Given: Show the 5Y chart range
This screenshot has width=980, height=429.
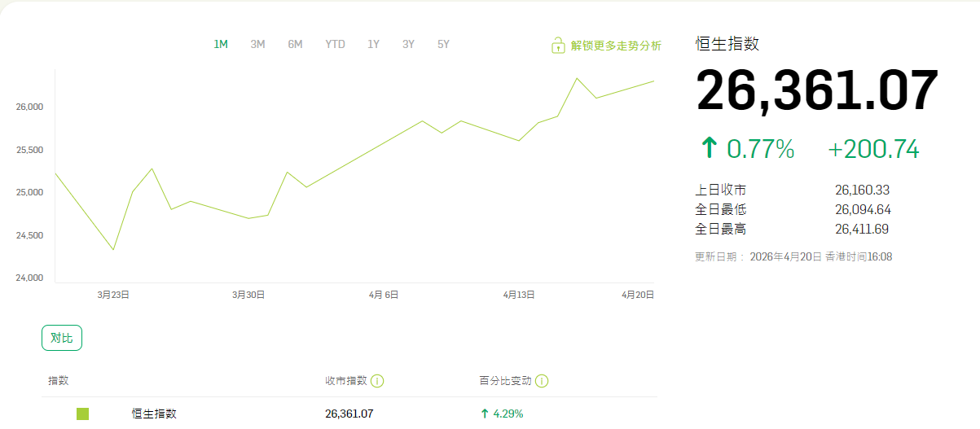Looking at the screenshot, I should pyautogui.click(x=443, y=45).
